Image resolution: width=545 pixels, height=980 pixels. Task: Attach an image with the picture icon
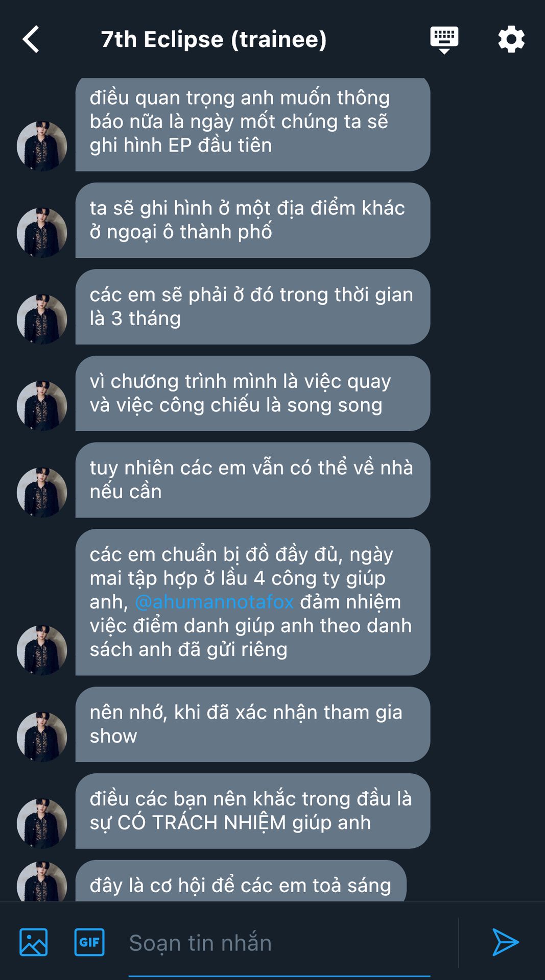click(34, 942)
